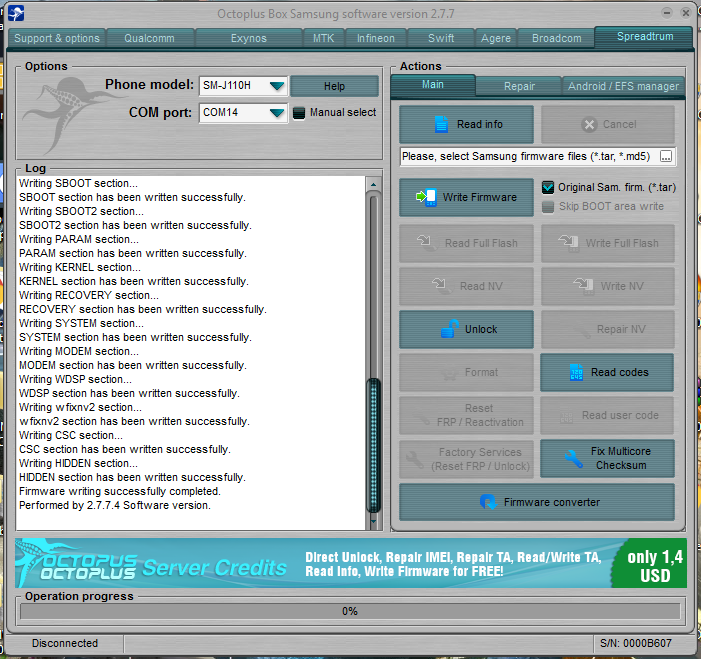
Task: Click the Fix Multicore Checksum wrench icon
Action: 573,458
